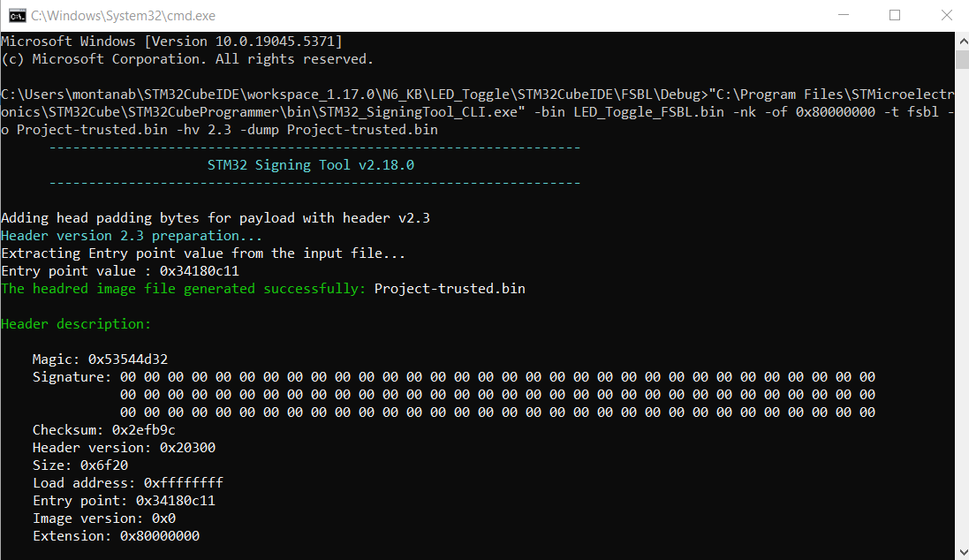
Task: Click the scrollbar up arrow
Action: tap(961, 40)
